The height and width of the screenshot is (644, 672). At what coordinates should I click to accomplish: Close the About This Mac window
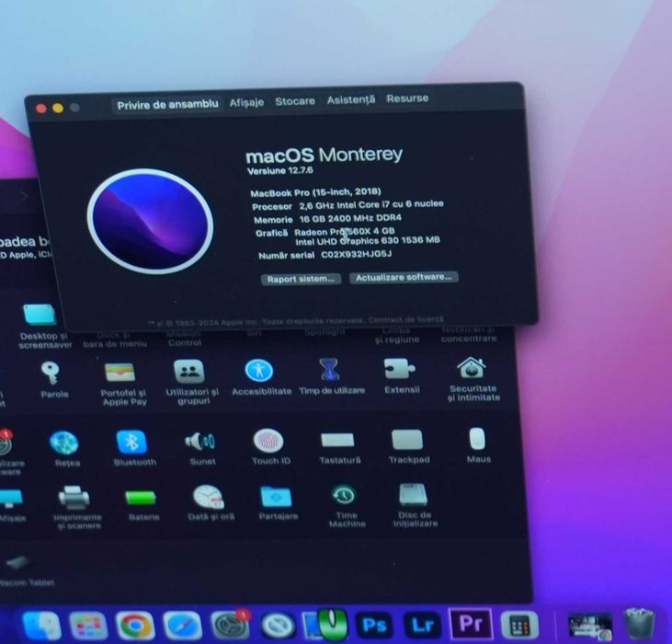point(41,109)
